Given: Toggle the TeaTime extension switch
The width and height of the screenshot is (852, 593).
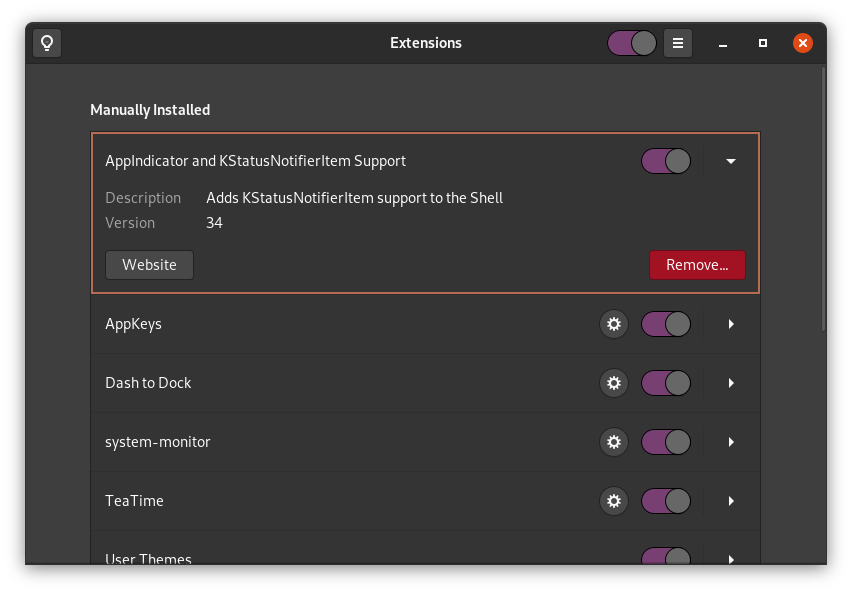Looking at the screenshot, I should coord(666,501).
